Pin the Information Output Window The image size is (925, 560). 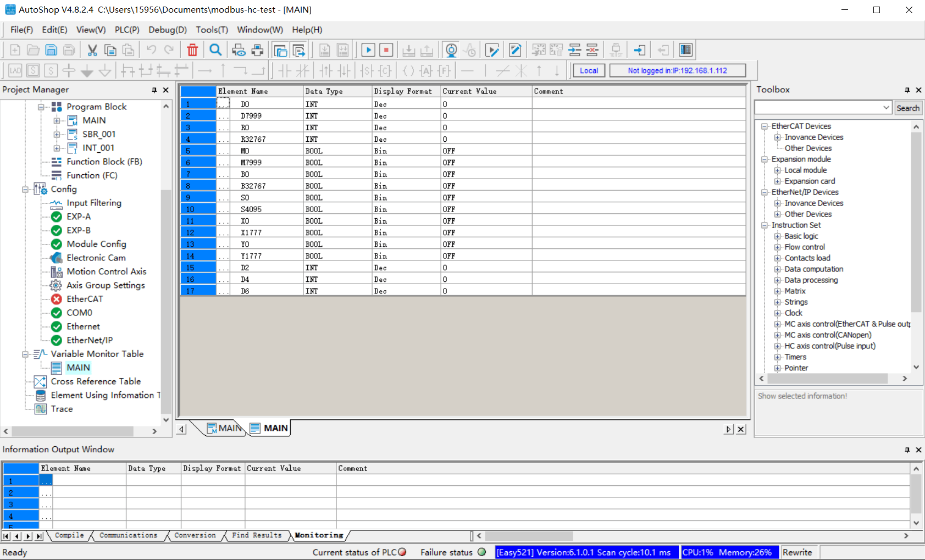pyautogui.click(x=906, y=449)
